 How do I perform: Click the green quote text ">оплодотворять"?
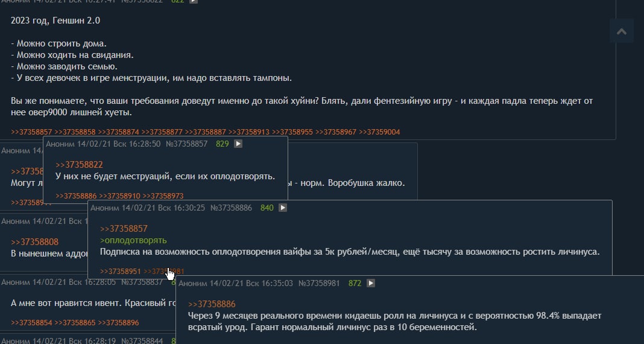[133, 240]
